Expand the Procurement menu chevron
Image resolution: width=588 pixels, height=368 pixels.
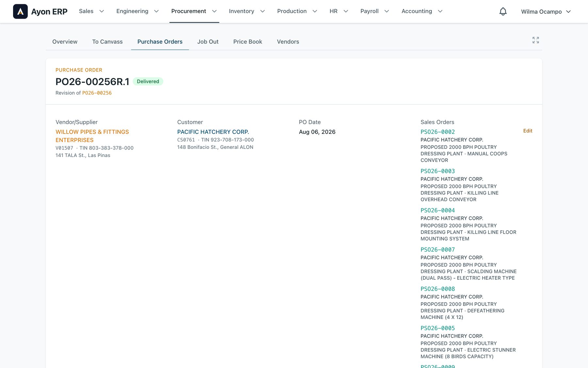click(214, 11)
